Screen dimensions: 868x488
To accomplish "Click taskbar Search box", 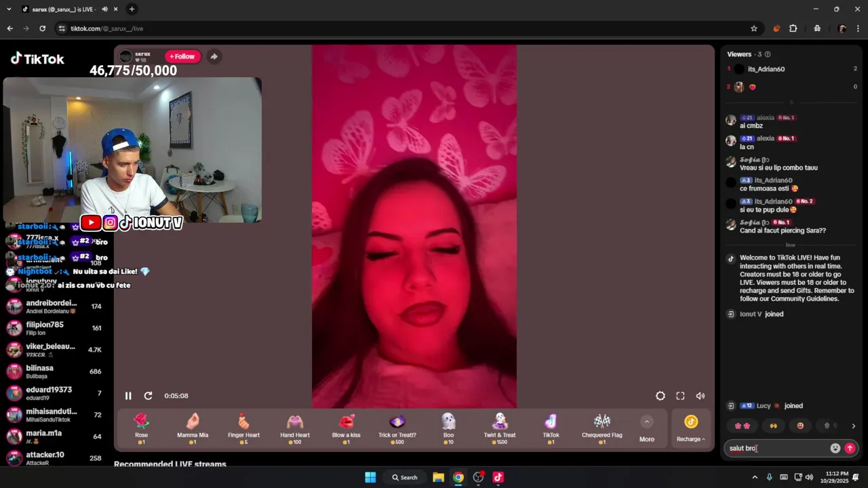I will click(x=405, y=477).
